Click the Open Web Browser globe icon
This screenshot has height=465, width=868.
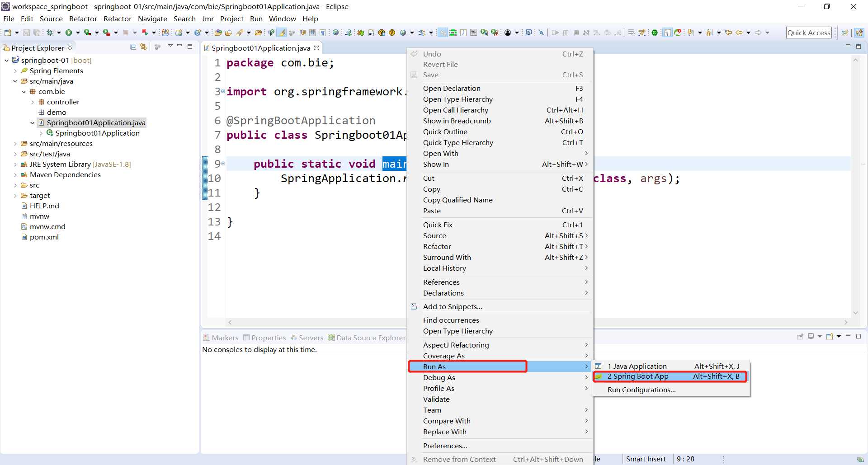pos(335,33)
